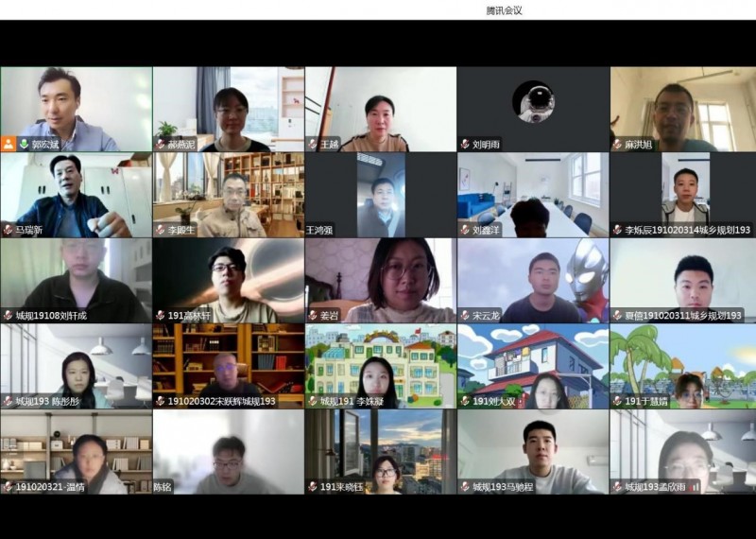Select 王鸿强's video tile
Image resolution: width=756 pixels, height=539 pixels.
tap(381, 194)
